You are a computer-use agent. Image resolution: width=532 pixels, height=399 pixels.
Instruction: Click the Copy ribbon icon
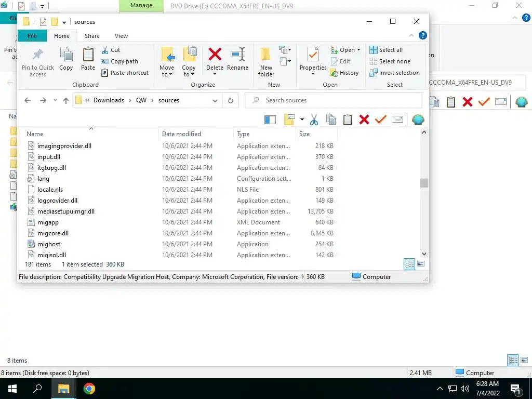[x=66, y=54]
